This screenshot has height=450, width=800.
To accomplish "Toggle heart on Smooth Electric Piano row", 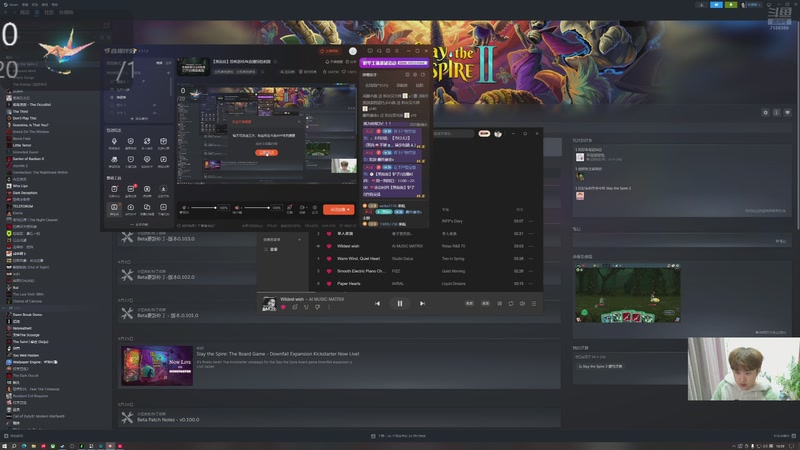I will [x=329, y=271].
